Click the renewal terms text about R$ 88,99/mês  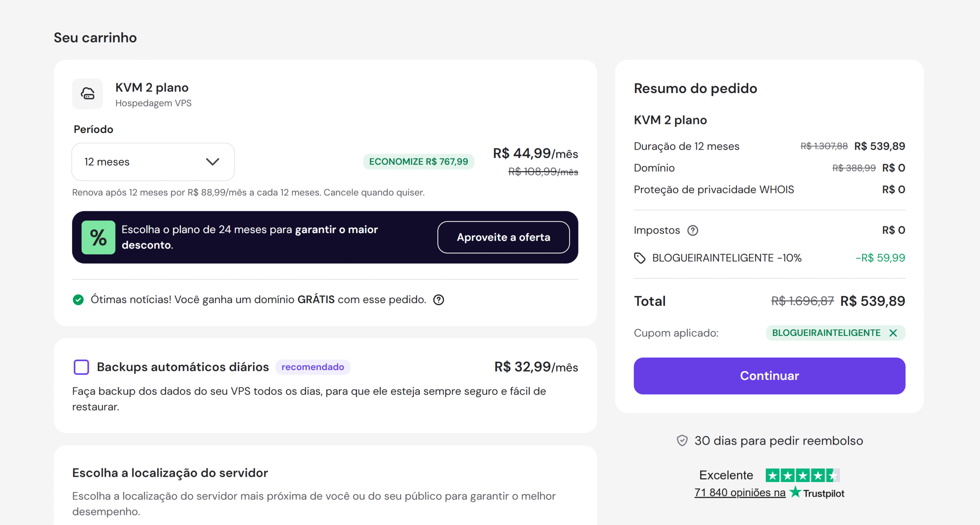248,192
